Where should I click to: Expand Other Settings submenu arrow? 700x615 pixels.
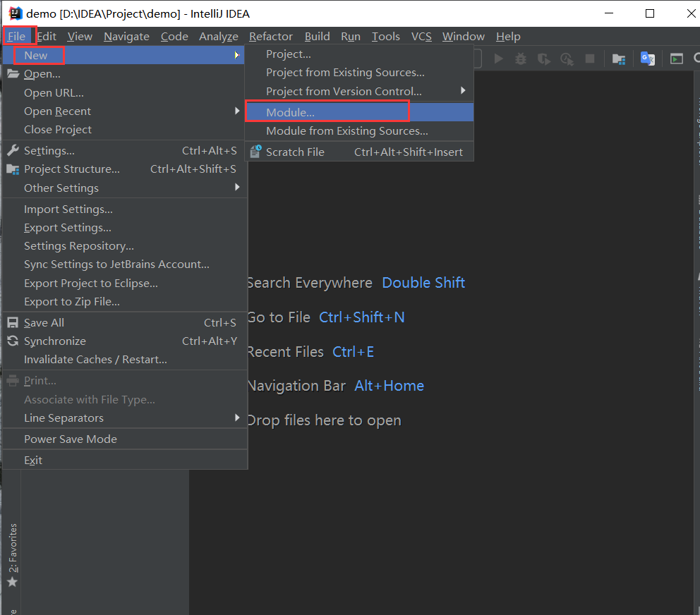[237, 188]
